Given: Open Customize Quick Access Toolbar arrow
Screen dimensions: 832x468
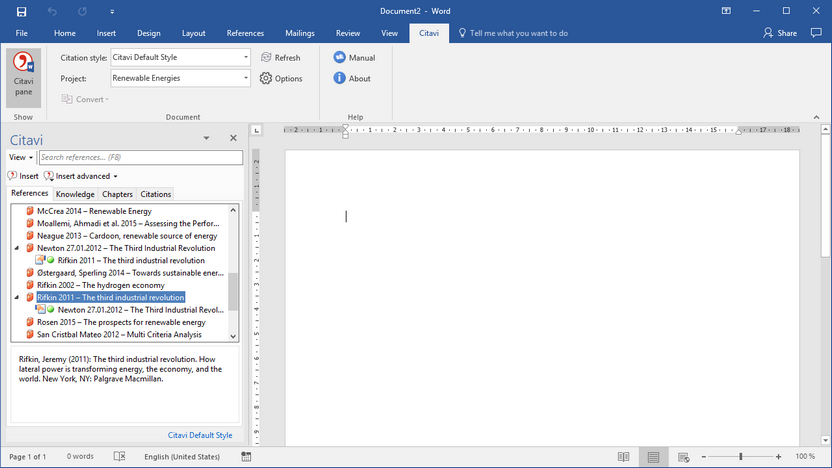Looking at the screenshot, I should tap(112, 11).
